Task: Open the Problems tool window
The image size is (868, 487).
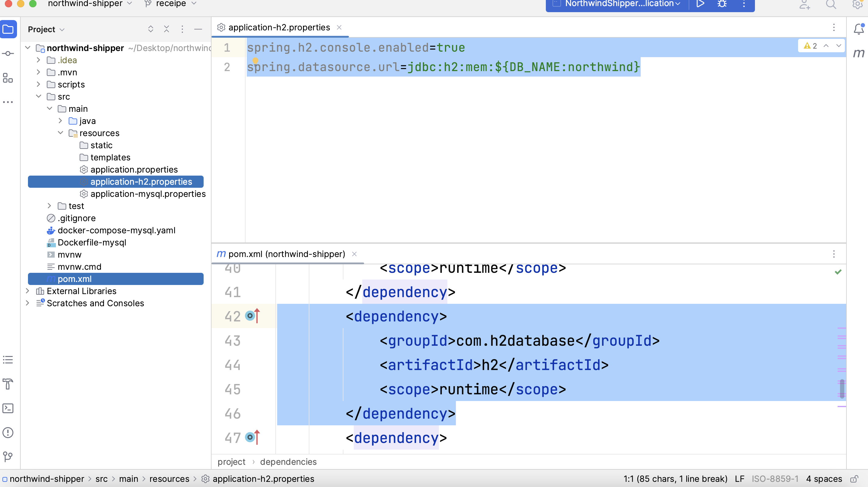Action: 8,432
